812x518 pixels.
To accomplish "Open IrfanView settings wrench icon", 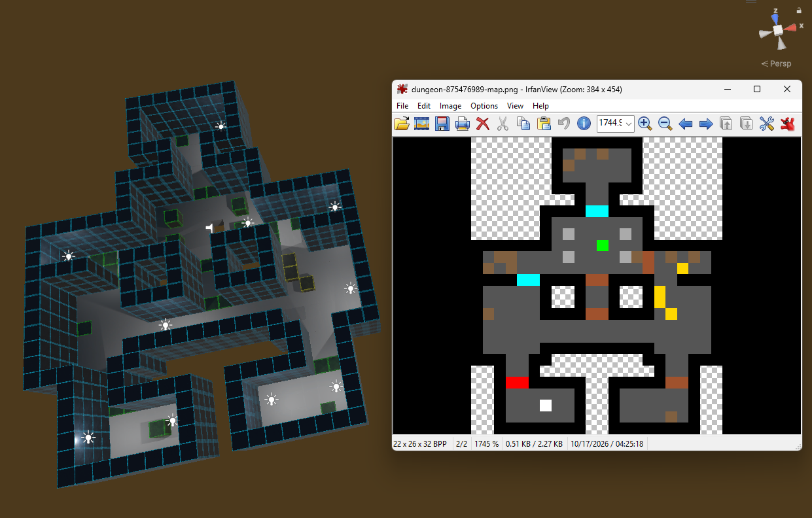I will coord(767,123).
